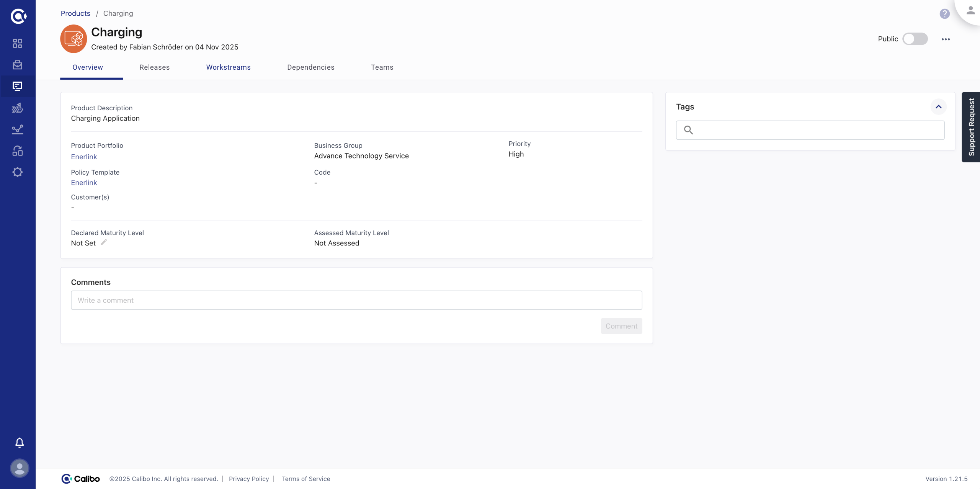
Task: Open the Support Request side panel
Action: pos(971,127)
